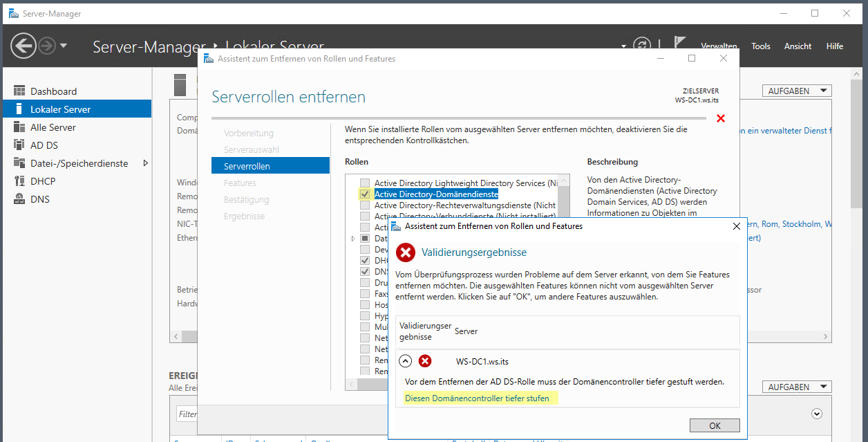Close the removal wizard window
The height and width of the screenshot is (442, 868).
click(724, 59)
